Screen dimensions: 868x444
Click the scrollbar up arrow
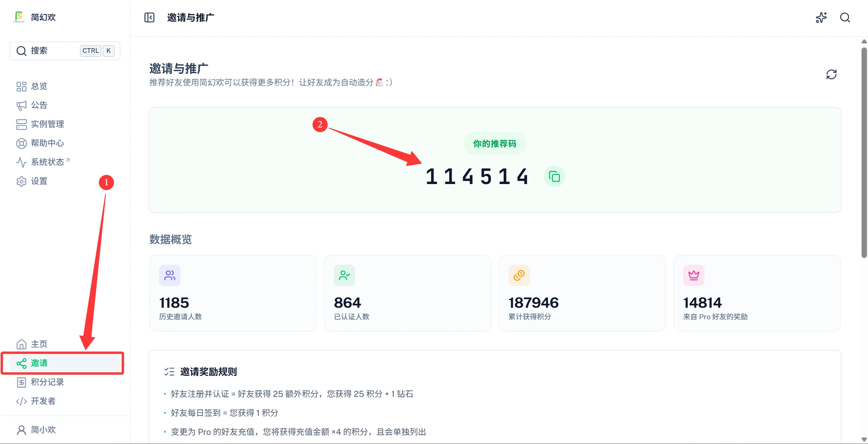[864, 41]
